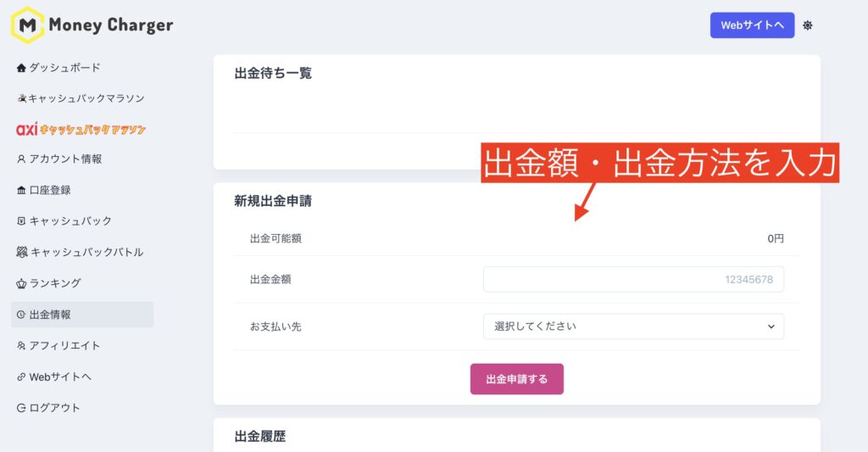Click the 出金履歴 section heading
This screenshot has width=868, height=452.
[x=260, y=437]
